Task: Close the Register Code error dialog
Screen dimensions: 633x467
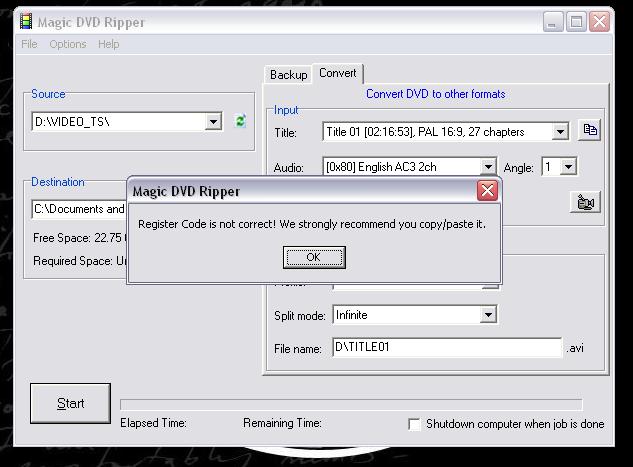Action: (487, 191)
